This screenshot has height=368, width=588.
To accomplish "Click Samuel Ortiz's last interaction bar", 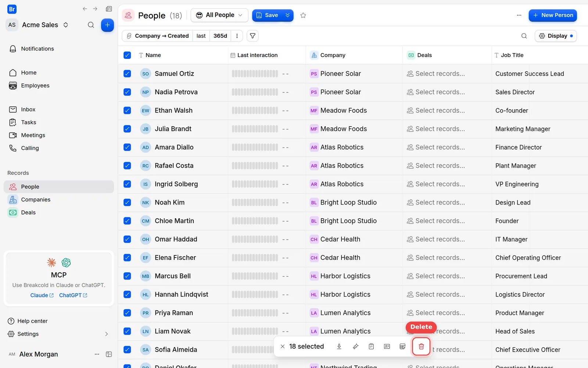I will point(255,74).
